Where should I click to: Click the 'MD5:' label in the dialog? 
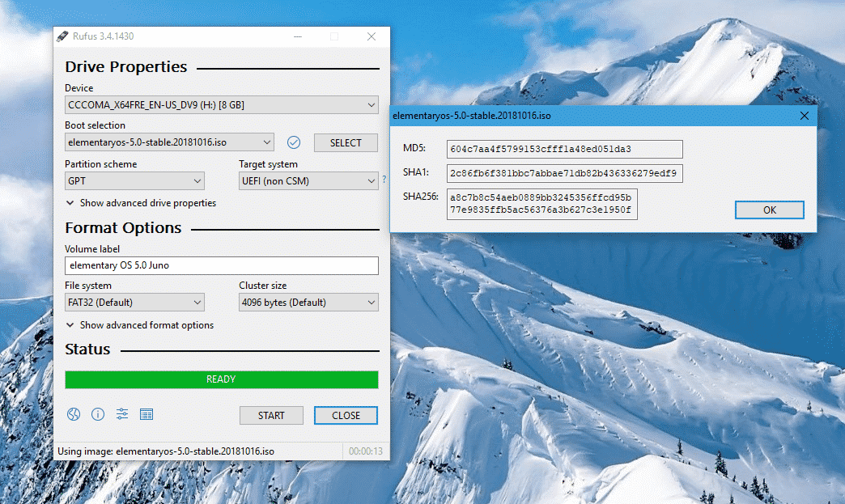tap(414, 148)
